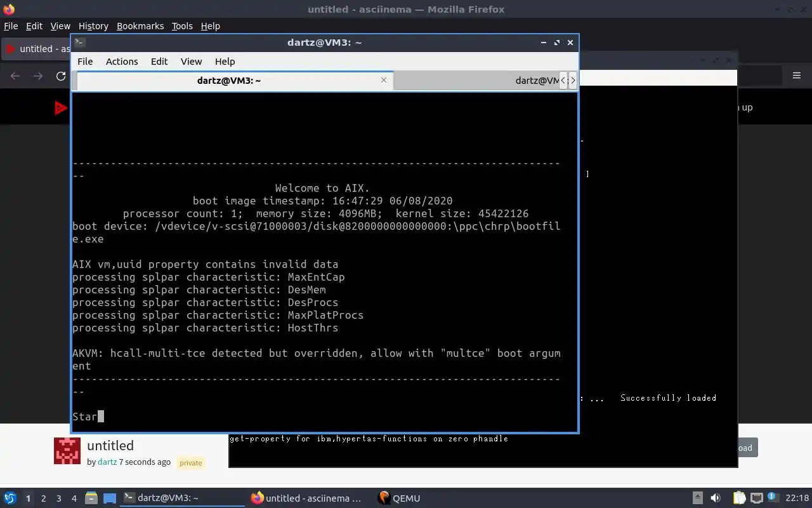Click the Firefox logo in title bar

coord(9,9)
